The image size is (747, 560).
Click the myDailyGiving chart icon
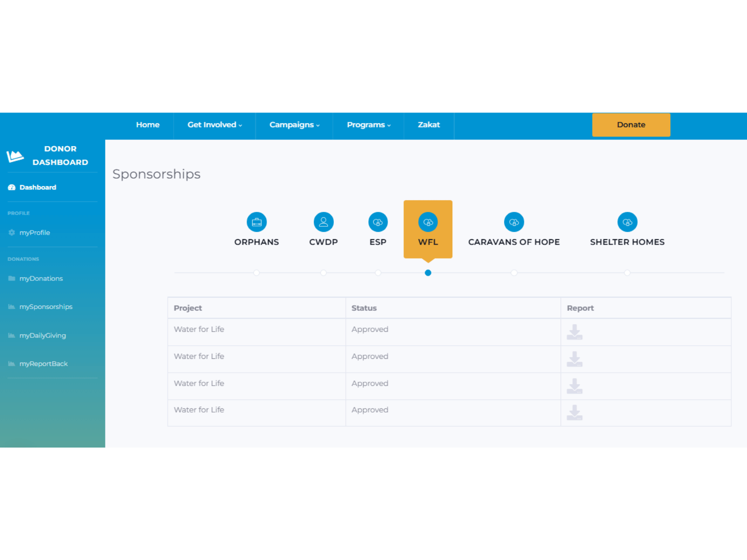pyautogui.click(x=12, y=336)
